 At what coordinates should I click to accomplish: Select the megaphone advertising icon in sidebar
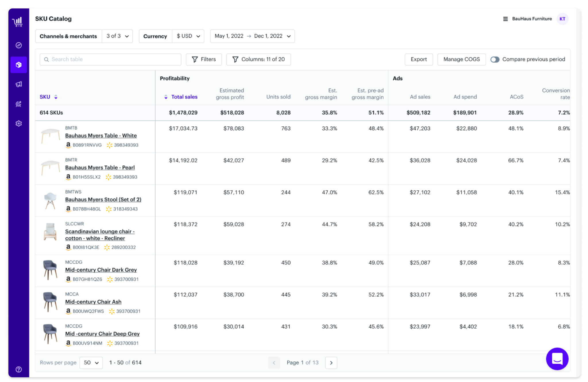(x=18, y=84)
